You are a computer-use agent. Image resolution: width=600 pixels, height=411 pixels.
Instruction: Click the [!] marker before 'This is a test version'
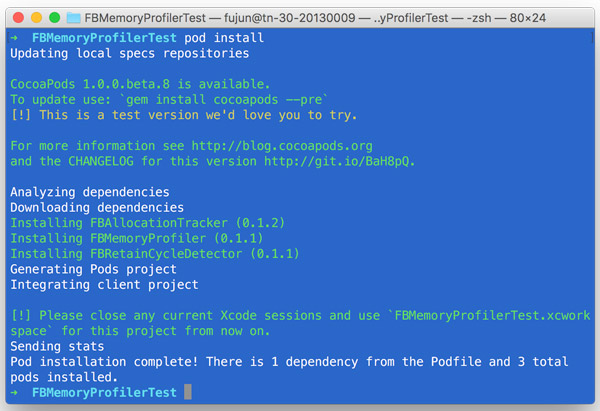[x=21, y=114]
